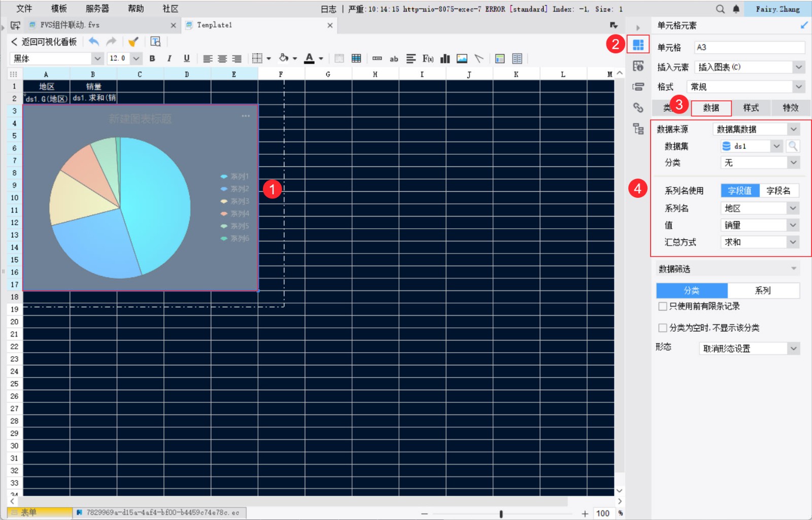
Task: Open the 值 销量 dropdown
Action: (793, 225)
